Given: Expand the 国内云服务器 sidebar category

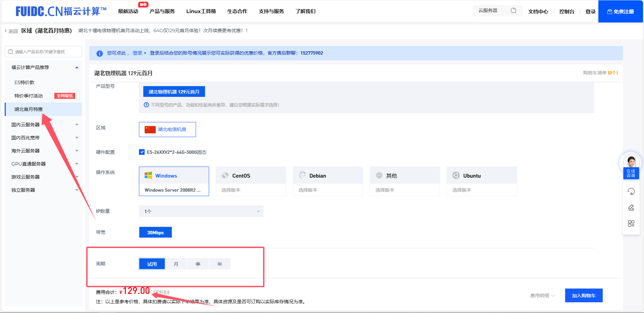Looking at the screenshot, I should [x=44, y=125].
